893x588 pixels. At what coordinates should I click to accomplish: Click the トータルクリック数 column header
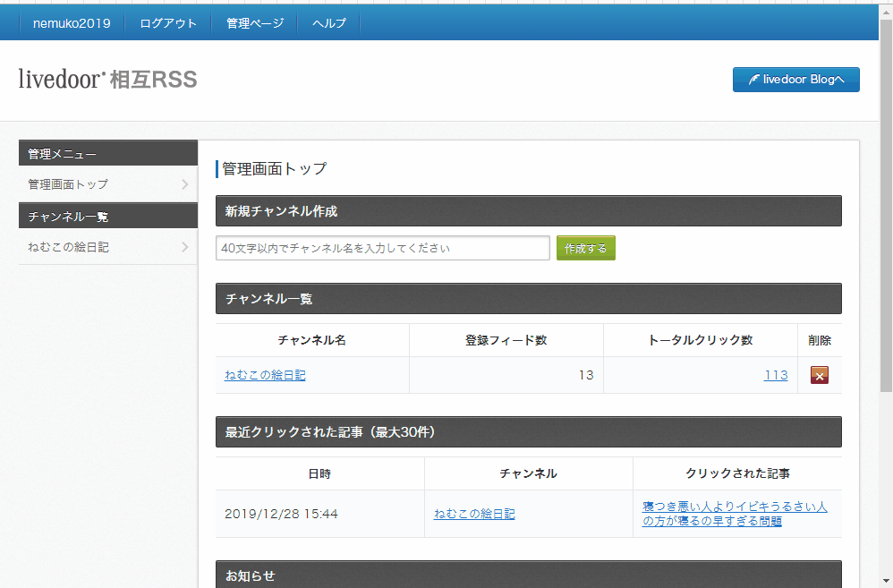pos(701,340)
